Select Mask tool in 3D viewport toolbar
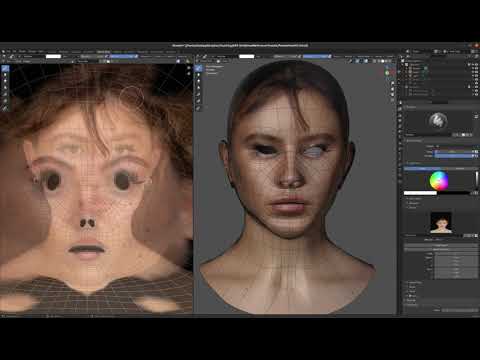The width and height of the screenshot is (480, 360). [x=199, y=101]
